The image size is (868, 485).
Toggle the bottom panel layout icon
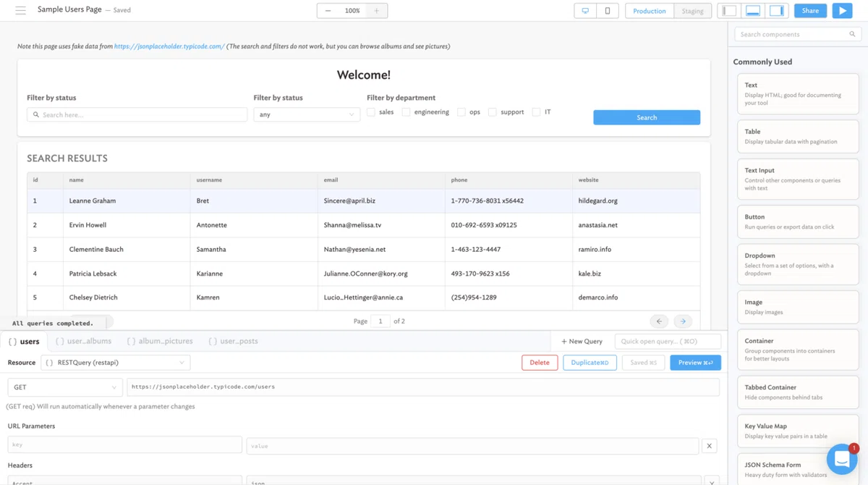point(753,11)
